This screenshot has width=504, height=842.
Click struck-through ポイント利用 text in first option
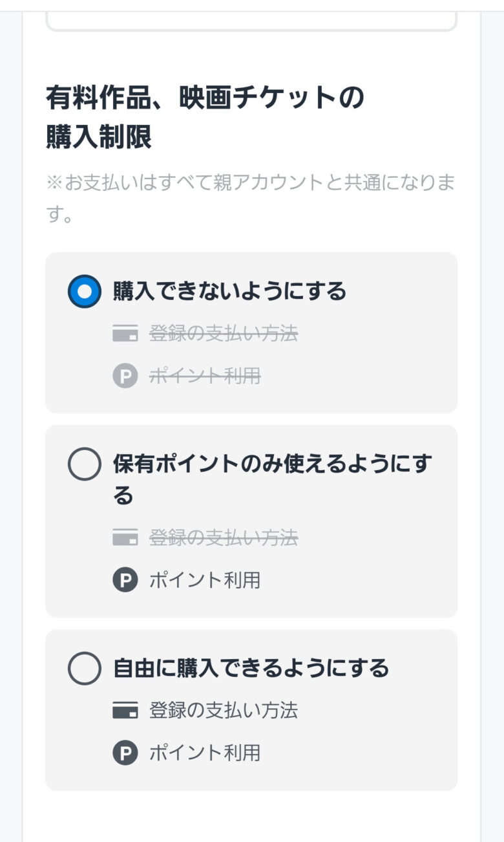point(205,376)
